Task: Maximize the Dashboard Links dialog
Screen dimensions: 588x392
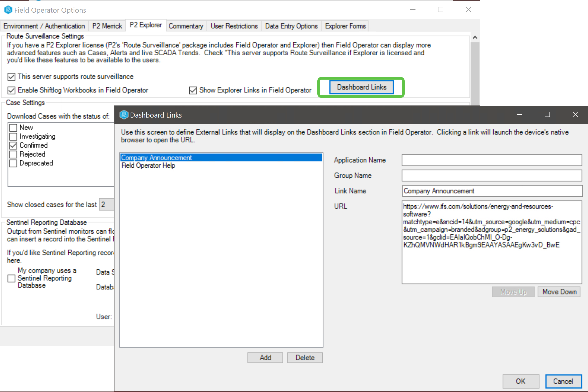Action: coord(547,114)
